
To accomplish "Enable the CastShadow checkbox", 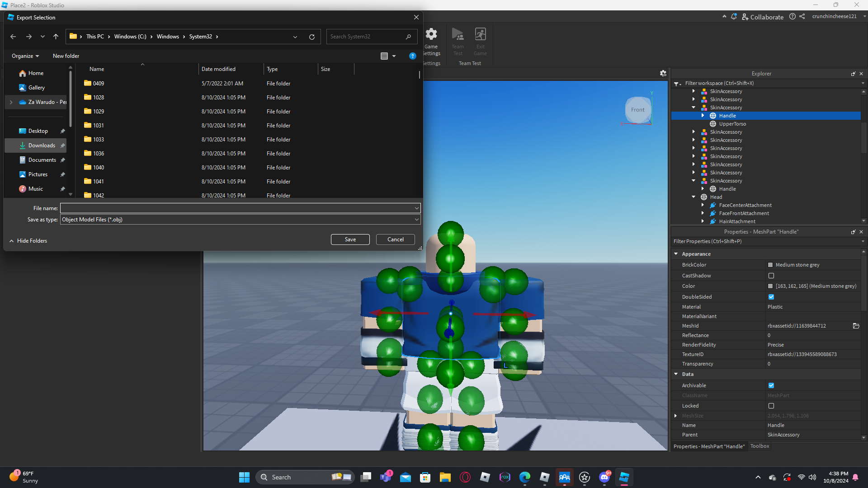I will coord(771,276).
